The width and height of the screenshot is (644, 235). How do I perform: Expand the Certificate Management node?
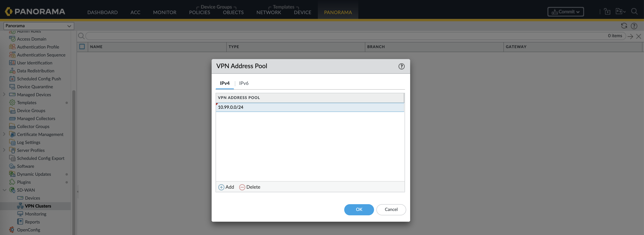tap(4, 134)
